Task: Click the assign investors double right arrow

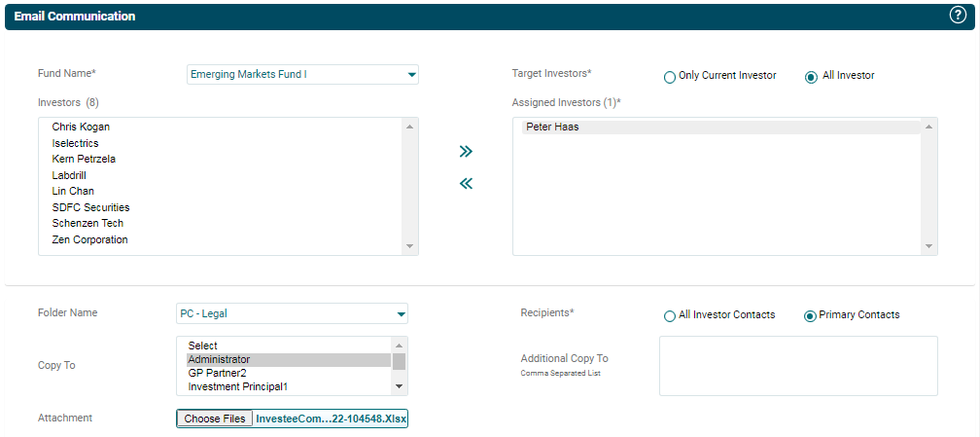Action: click(466, 152)
